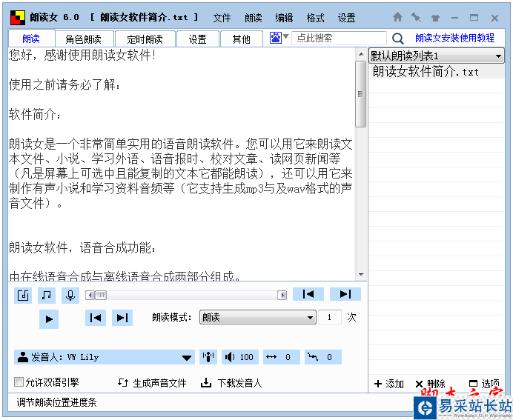This screenshot has width=513, height=420.
Task: Jump to next item beside play button
Action: point(122,318)
